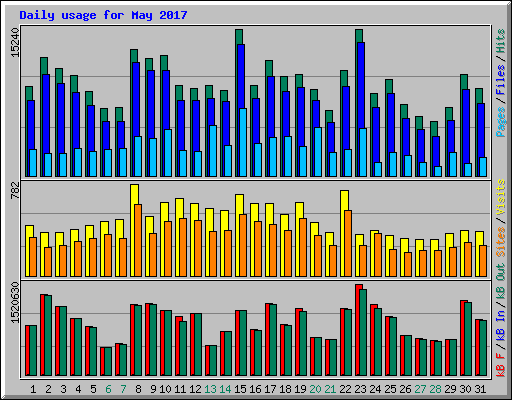512x400 pixels.
Task: Click the tallest hits bar for day 15
Action: [x=239, y=37]
